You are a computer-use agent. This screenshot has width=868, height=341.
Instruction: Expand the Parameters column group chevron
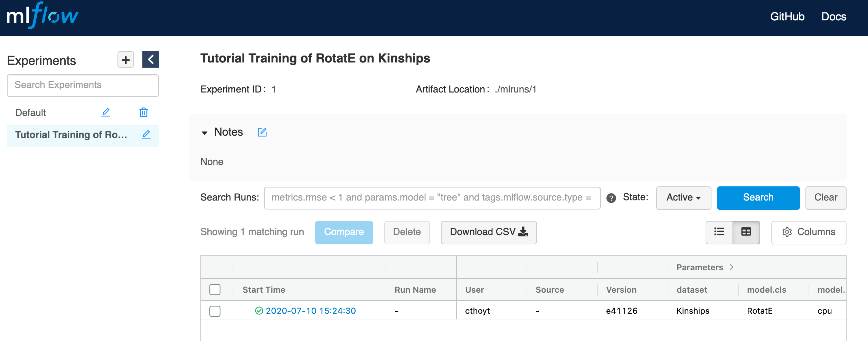point(732,267)
